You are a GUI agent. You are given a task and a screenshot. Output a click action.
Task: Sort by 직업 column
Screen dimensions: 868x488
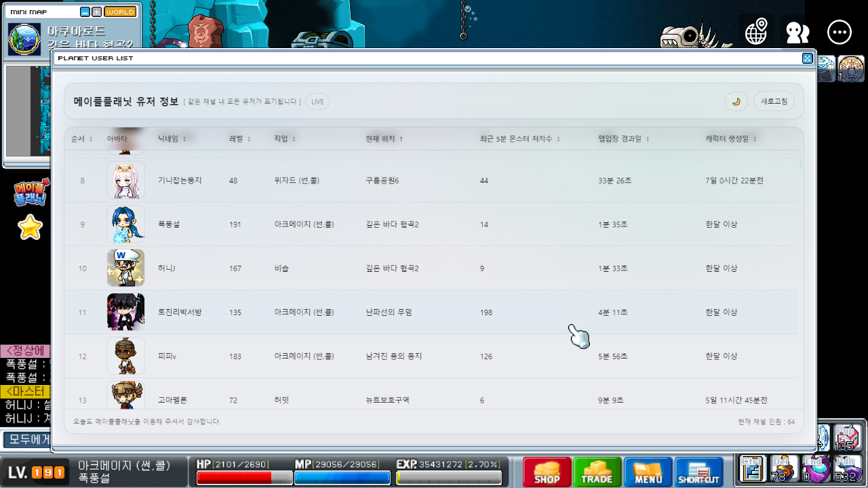(285, 139)
